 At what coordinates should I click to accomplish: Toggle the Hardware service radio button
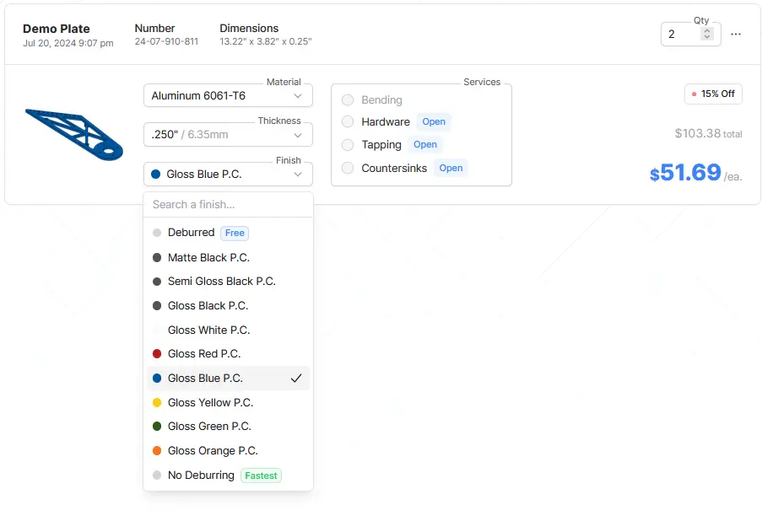pyautogui.click(x=348, y=122)
